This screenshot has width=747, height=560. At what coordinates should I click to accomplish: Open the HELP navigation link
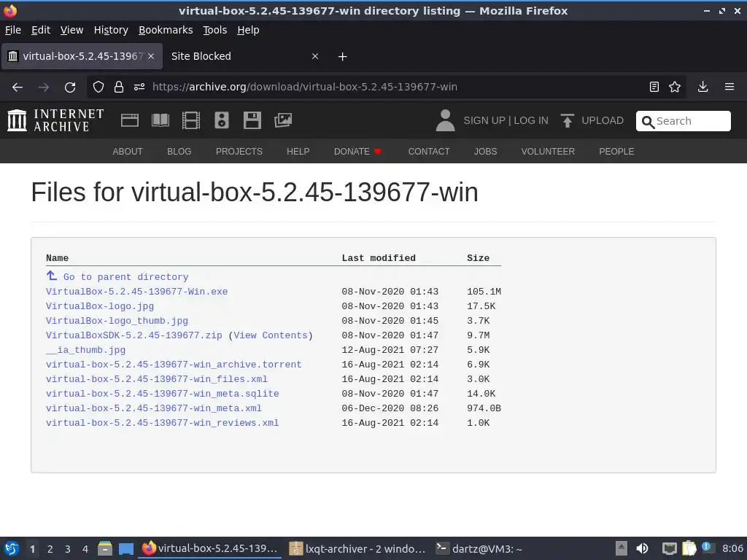(x=298, y=152)
